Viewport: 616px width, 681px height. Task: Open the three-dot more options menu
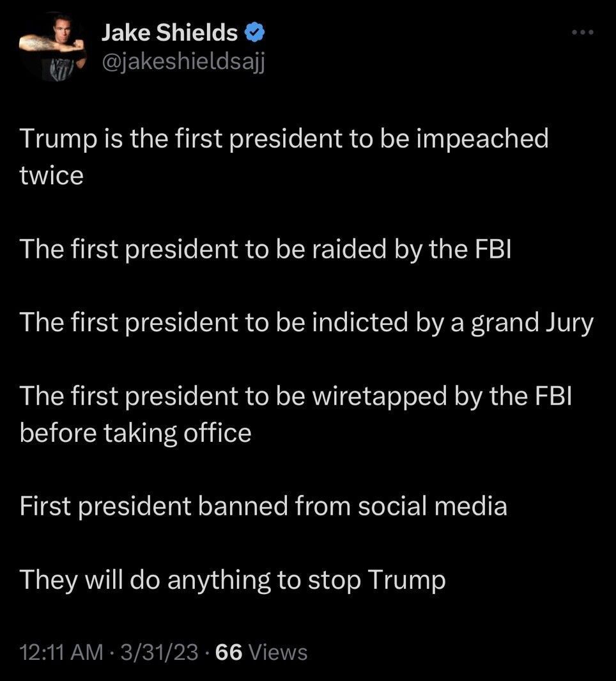(x=582, y=32)
